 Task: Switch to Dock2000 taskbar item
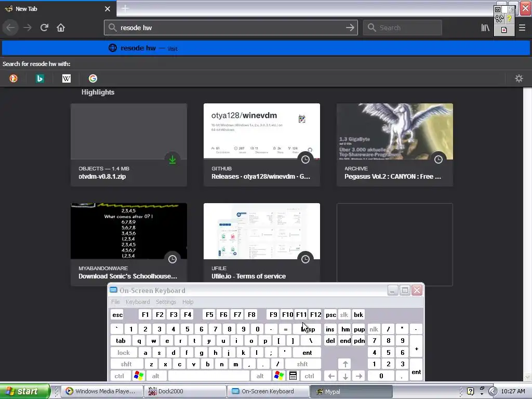(185, 391)
